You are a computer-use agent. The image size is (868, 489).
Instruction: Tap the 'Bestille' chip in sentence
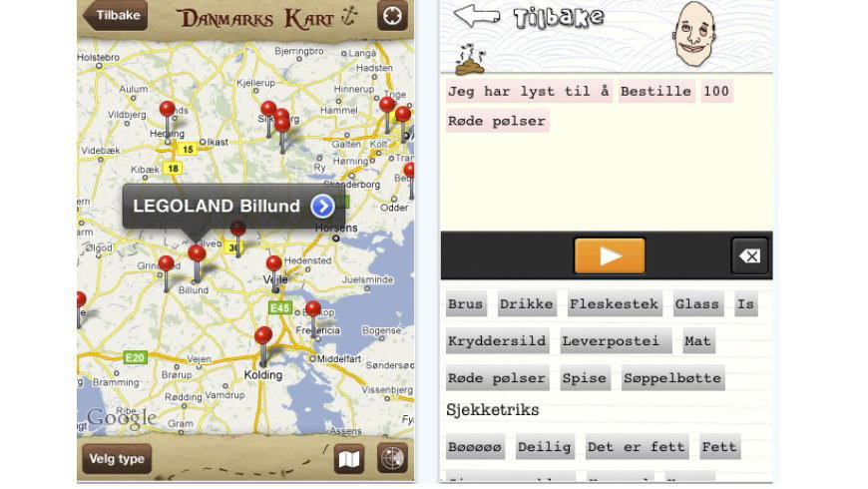(655, 92)
